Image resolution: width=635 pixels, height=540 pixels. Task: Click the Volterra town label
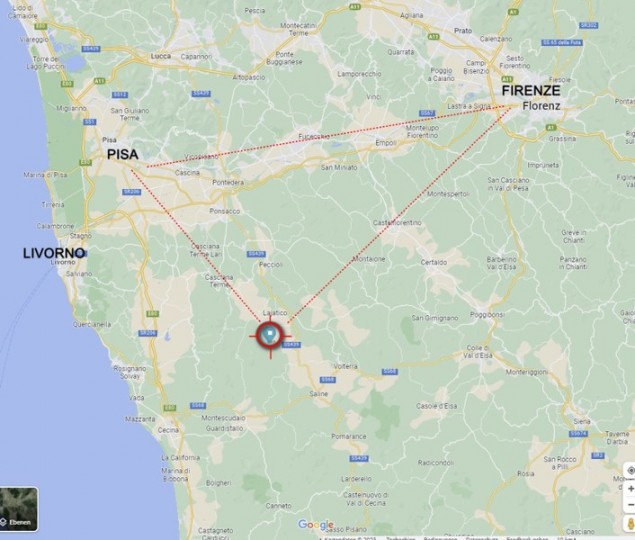tap(345, 366)
